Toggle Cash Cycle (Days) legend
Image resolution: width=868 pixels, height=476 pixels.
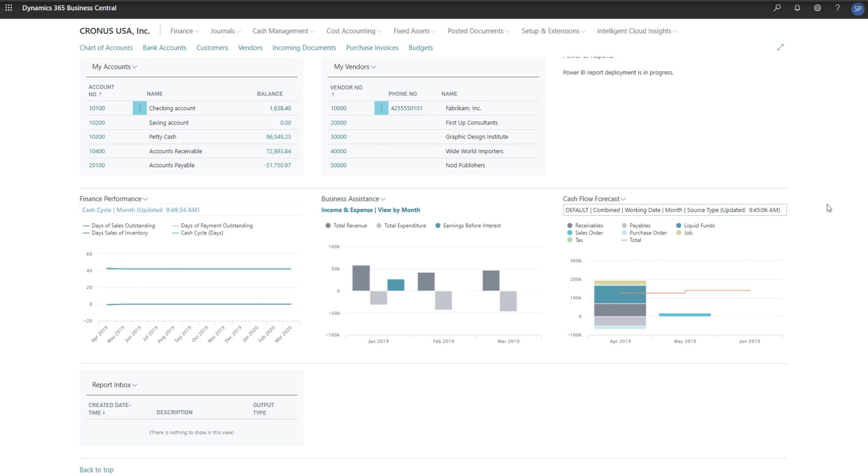(x=198, y=233)
